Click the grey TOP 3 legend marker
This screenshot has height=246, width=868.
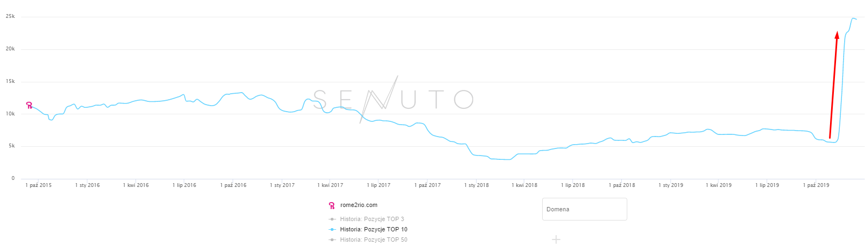(x=332, y=219)
